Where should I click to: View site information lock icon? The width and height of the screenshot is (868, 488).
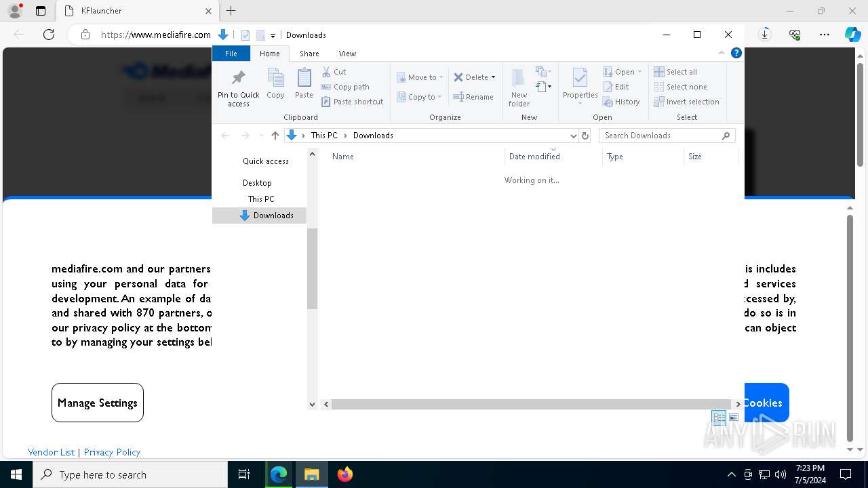point(85,35)
